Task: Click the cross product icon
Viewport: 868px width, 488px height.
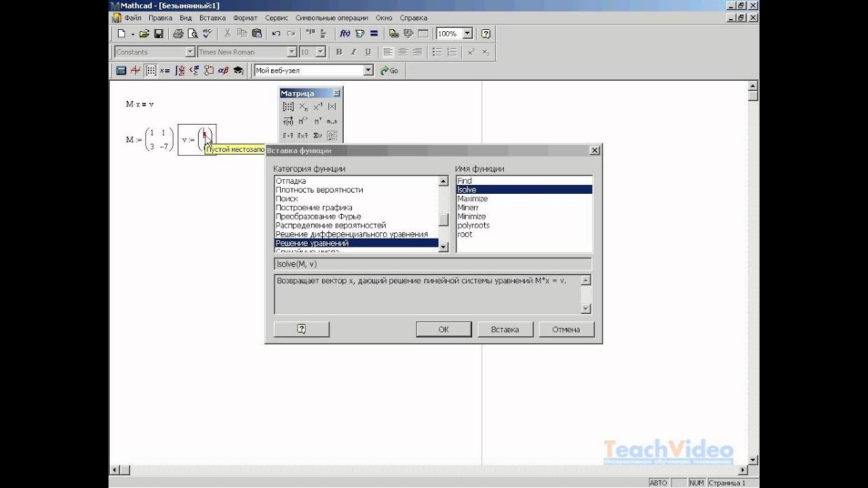Action: point(303,136)
